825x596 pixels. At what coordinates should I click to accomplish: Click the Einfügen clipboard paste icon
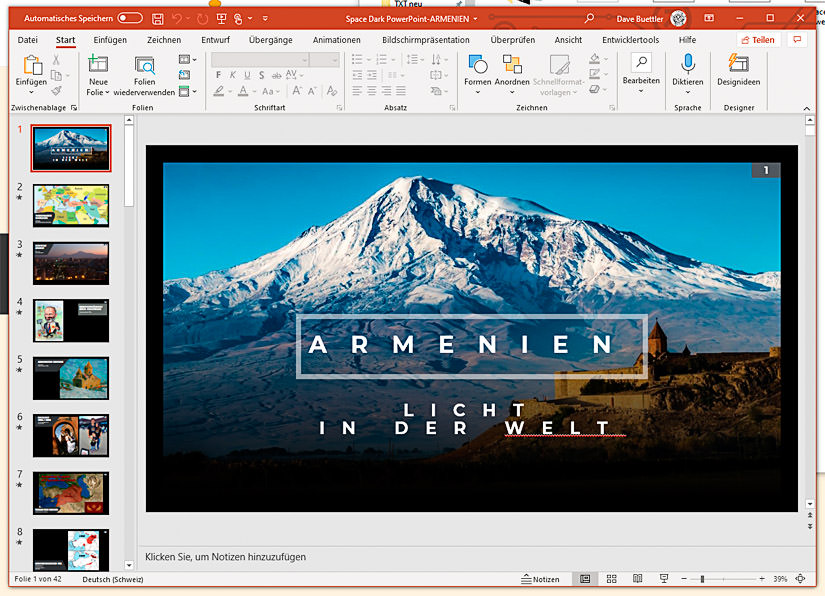(x=32, y=65)
